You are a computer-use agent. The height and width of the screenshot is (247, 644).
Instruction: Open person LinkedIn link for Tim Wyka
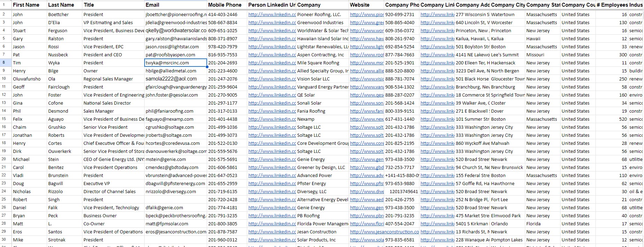(x=272, y=63)
